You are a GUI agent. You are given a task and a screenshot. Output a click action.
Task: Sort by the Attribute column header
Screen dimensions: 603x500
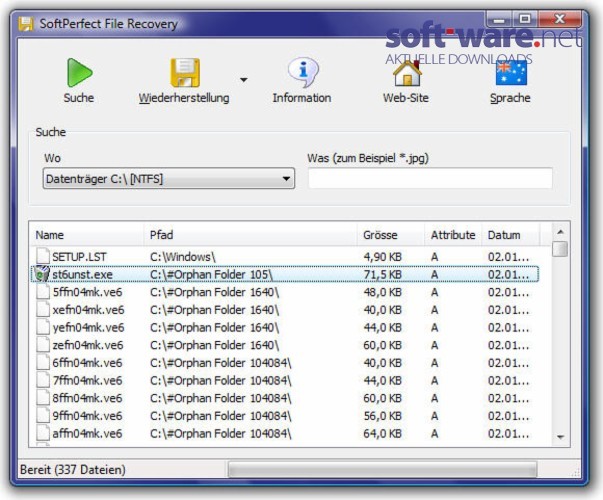(453, 235)
